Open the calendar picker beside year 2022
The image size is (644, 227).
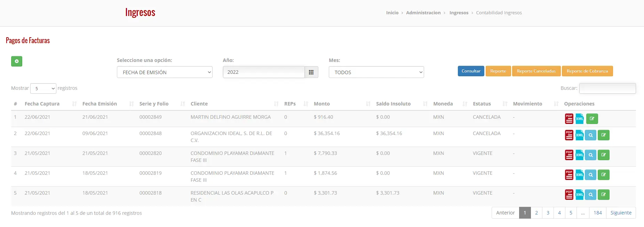click(311, 72)
